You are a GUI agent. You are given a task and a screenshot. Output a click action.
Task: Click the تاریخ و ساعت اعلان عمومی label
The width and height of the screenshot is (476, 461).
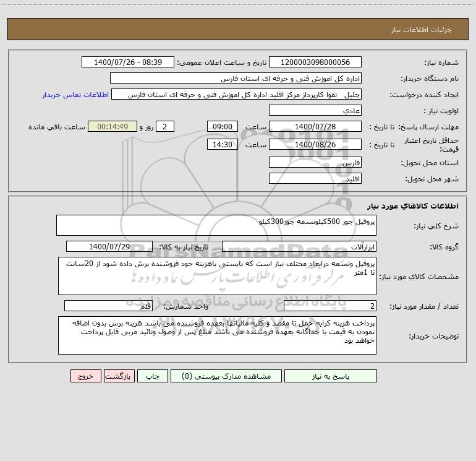(x=221, y=63)
